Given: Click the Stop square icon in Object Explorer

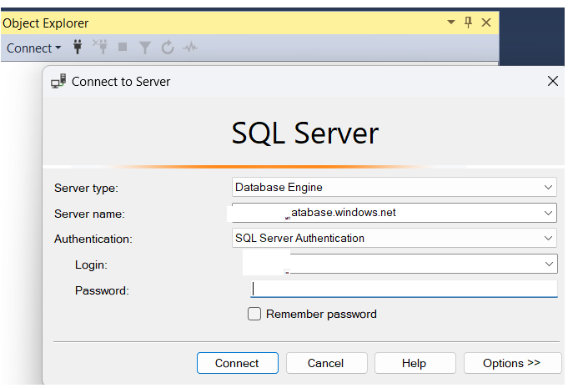Looking at the screenshot, I should [x=123, y=47].
